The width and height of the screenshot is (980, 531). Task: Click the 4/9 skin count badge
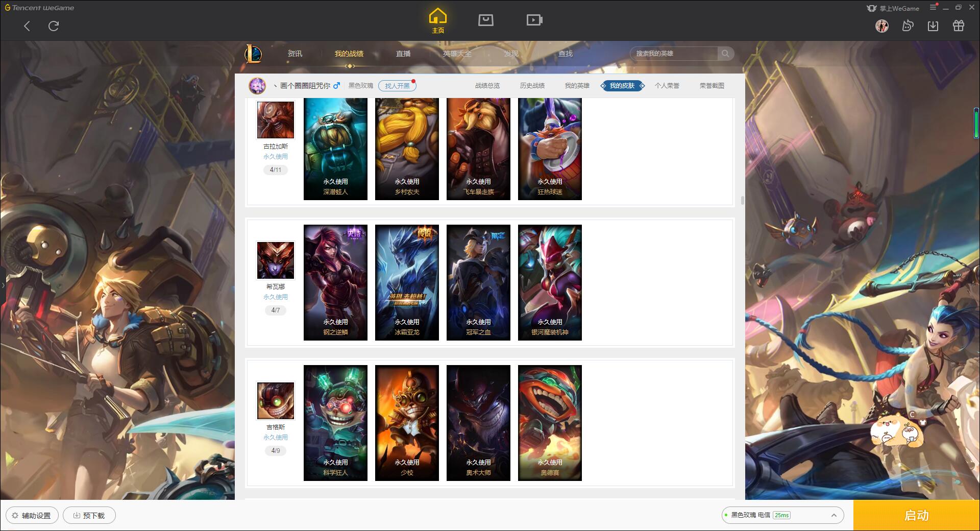[276, 451]
